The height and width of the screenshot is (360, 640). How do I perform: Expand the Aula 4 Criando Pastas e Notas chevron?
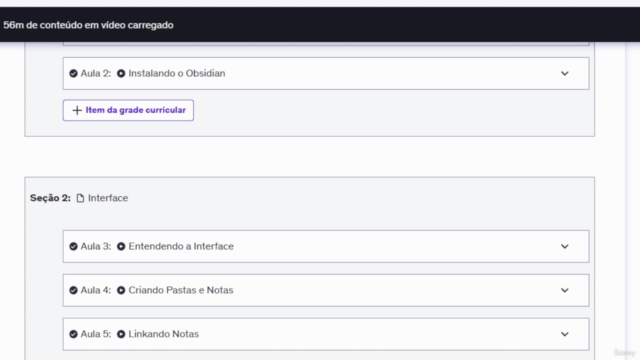(x=564, y=290)
